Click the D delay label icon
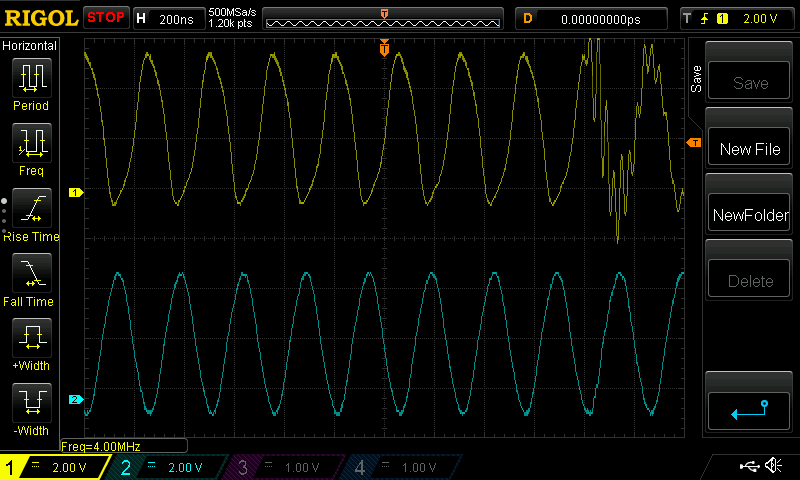Viewport: 800px width, 480px height. click(x=528, y=19)
